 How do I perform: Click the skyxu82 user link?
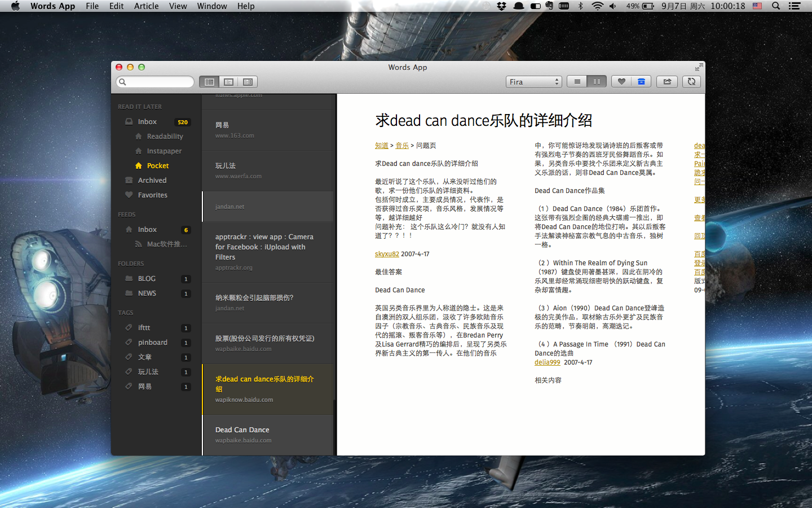[387, 254]
